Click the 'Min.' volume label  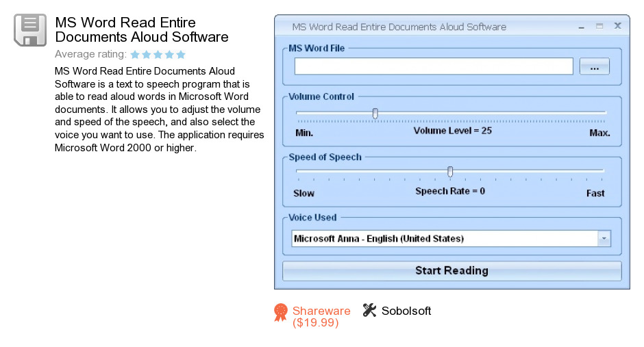(304, 133)
